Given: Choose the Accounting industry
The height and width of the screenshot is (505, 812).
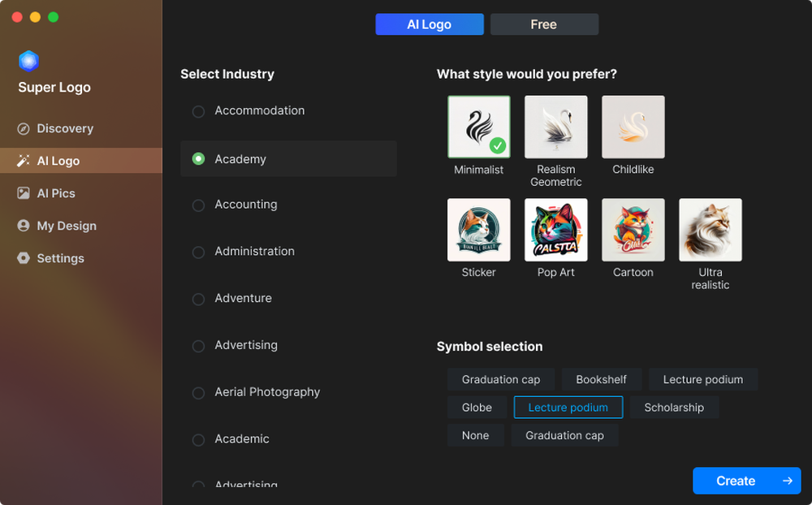Looking at the screenshot, I should (198, 205).
